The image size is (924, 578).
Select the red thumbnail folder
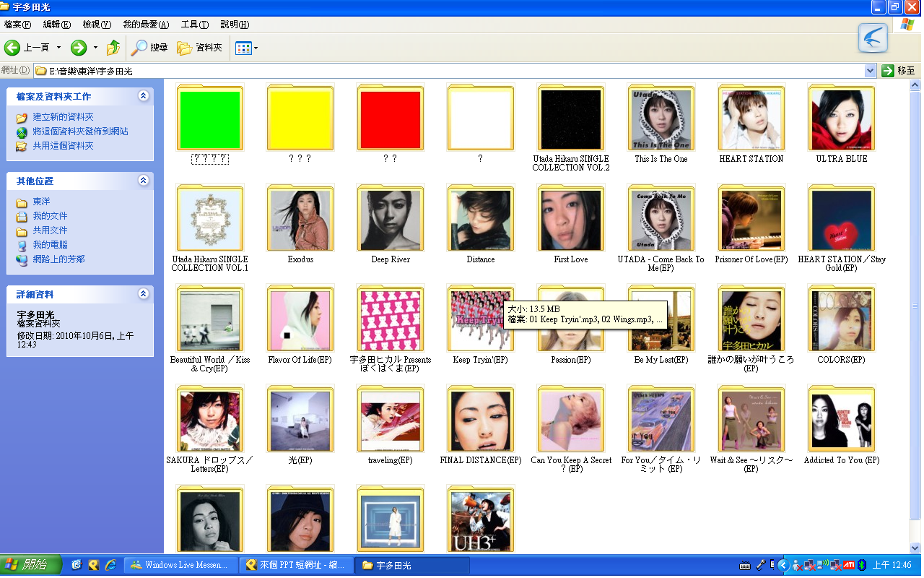coord(391,119)
